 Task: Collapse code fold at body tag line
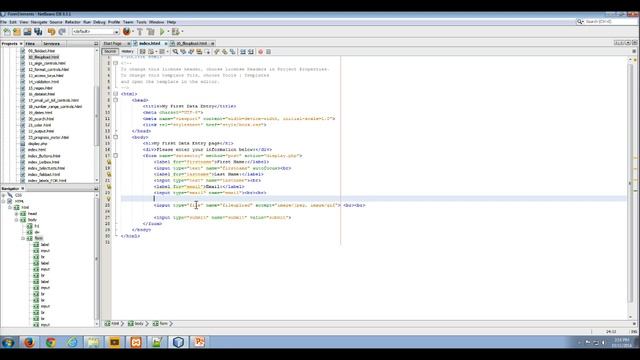coord(116,137)
